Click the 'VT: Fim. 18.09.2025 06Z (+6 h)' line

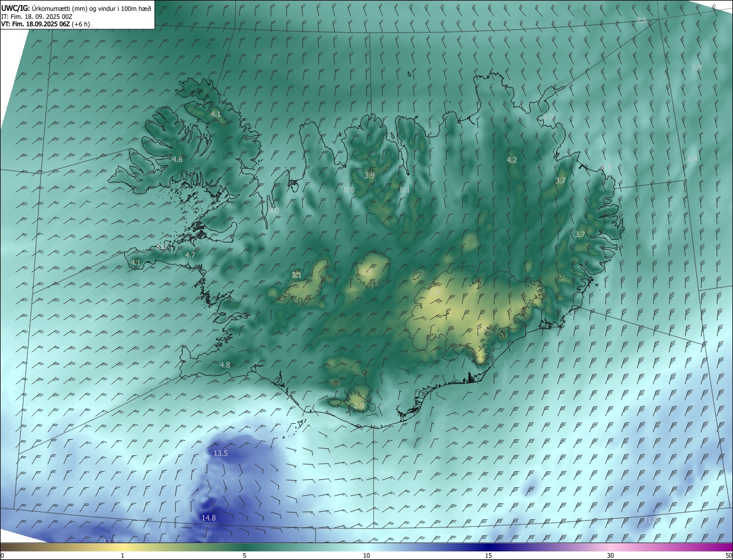tap(45, 24)
